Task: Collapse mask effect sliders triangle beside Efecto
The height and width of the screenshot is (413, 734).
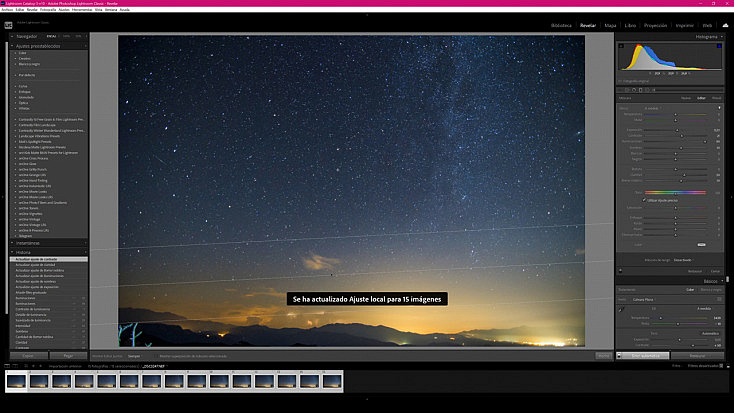Action: click(x=719, y=108)
